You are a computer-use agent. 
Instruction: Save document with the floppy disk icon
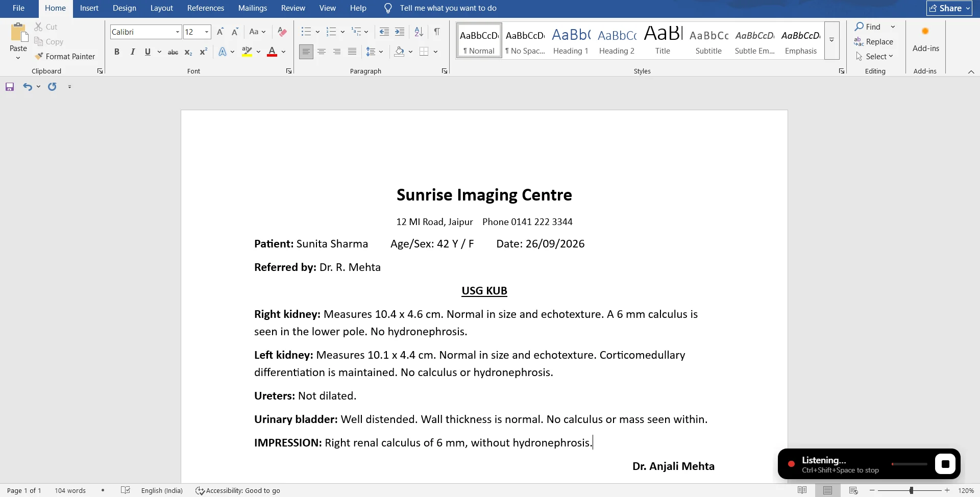(x=10, y=87)
